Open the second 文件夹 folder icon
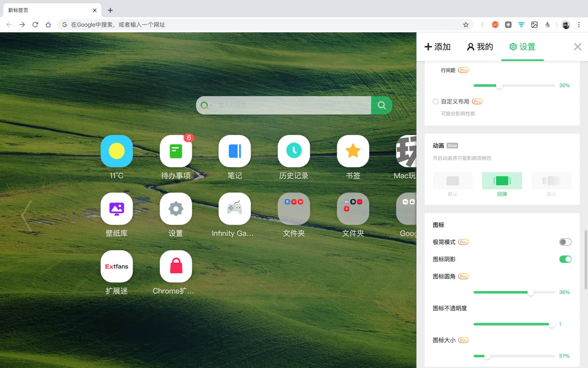This screenshot has width=588, height=368. 353,209
